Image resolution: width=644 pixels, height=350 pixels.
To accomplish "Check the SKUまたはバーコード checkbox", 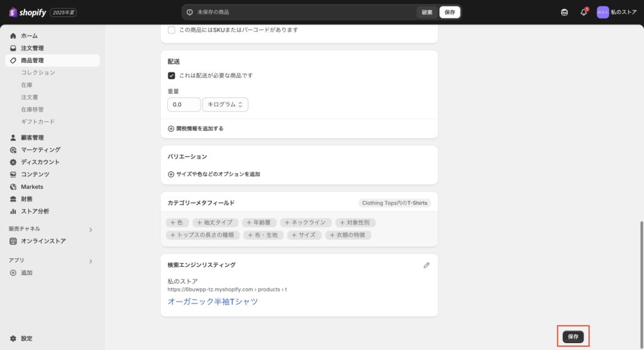I will click(172, 30).
